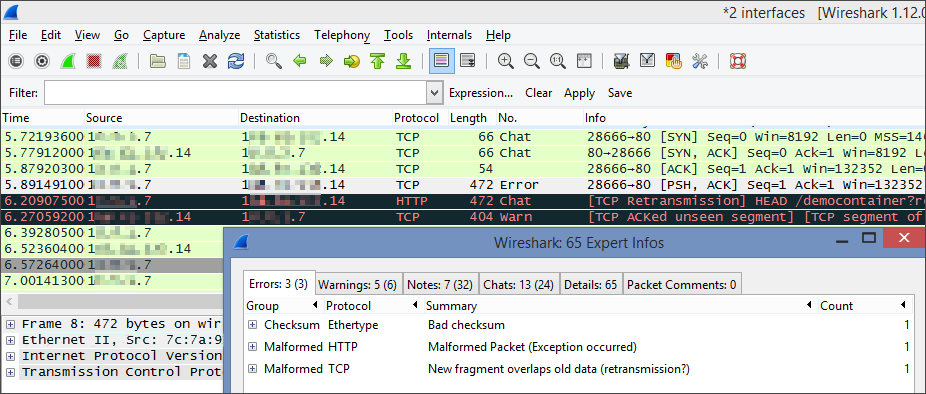Open the File menu
Screen dimensions: 926x394
[x=18, y=35]
